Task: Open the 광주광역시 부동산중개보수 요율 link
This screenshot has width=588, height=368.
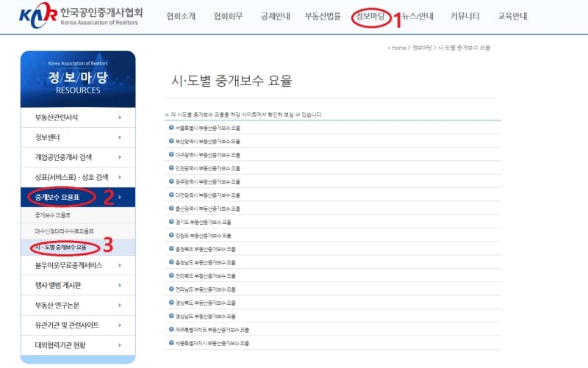Action: [207, 181]
